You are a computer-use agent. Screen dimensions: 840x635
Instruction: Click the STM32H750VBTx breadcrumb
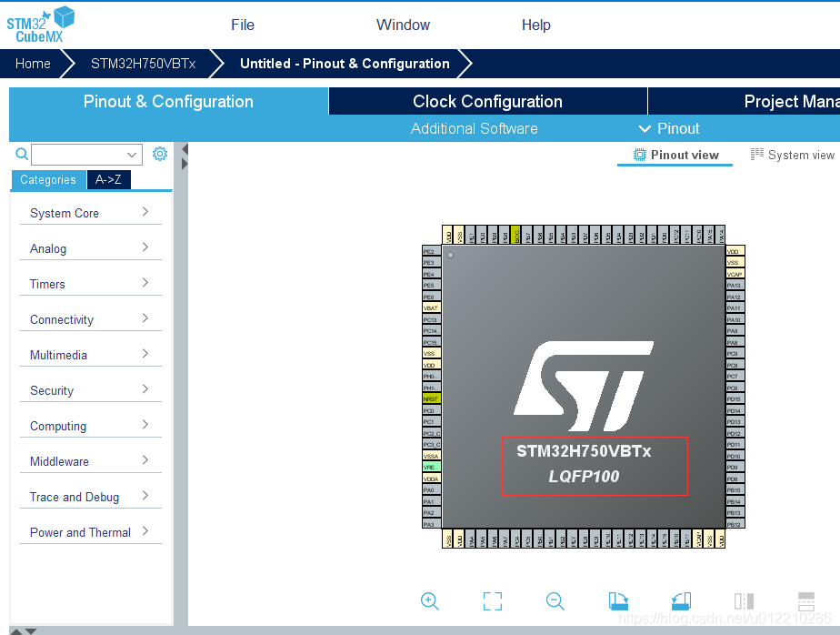click(143, 64)
